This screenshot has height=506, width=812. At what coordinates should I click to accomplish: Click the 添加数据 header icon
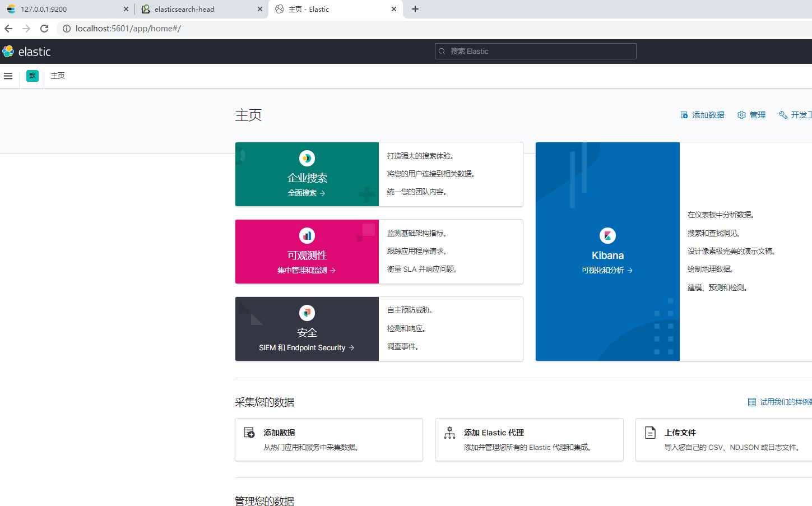pos(684,115)
